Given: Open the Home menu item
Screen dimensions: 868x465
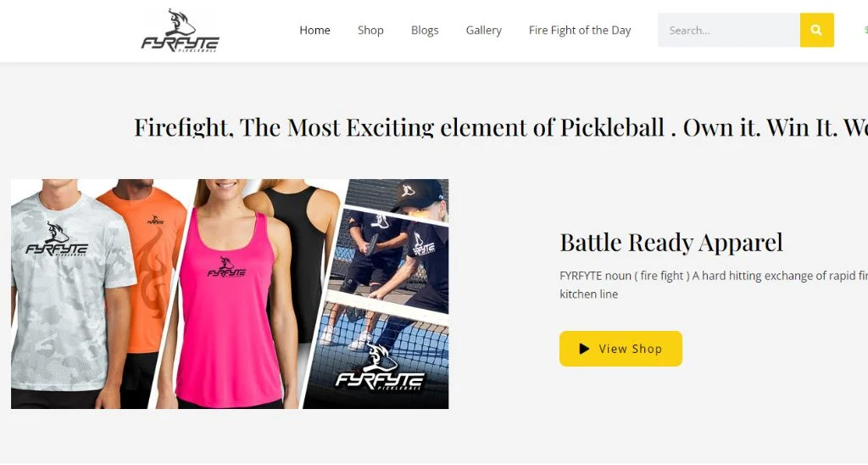Looking at the screenshot, I should point(314,31).
